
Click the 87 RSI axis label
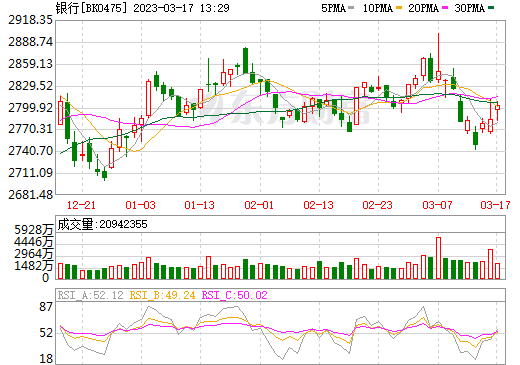46,307
